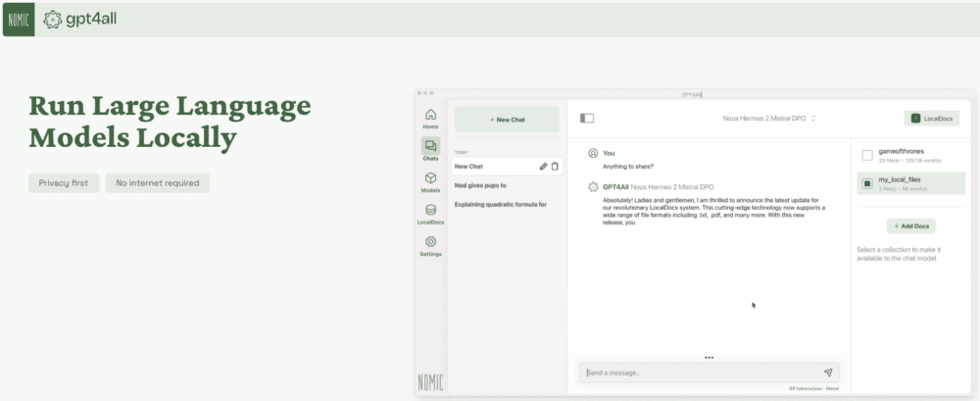Open the LocalDocs database icon in the sidebar
The height and width of the screenshot is (401, 980).
point(430,214)
